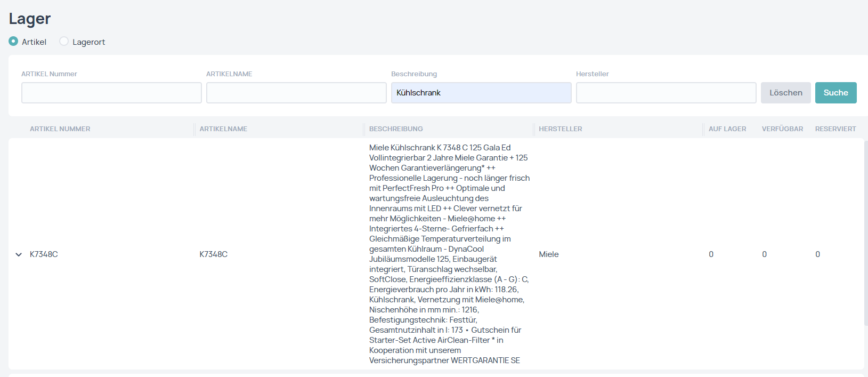Select the Lagerort radio button
The width and height of the screenshot is (868, 377).
(x=64, y=41)
